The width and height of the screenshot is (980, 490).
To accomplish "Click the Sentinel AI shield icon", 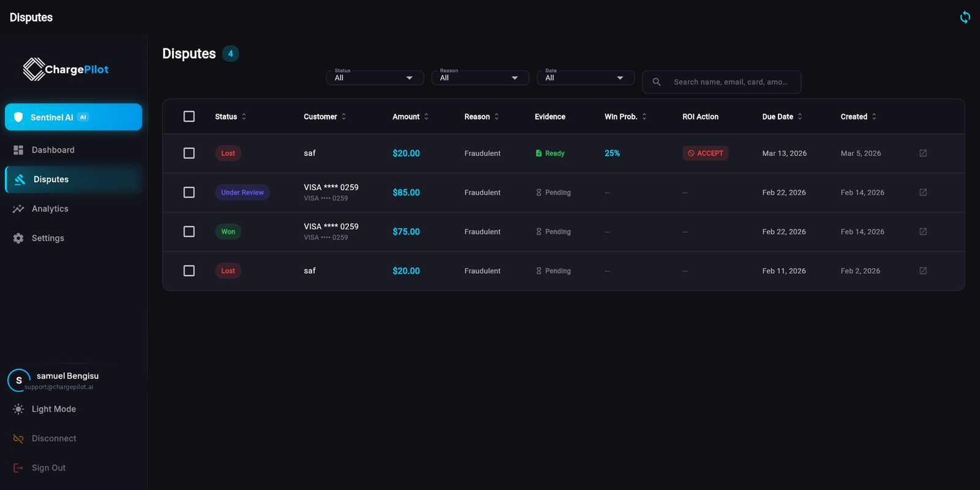I will (x=18, y=117).
